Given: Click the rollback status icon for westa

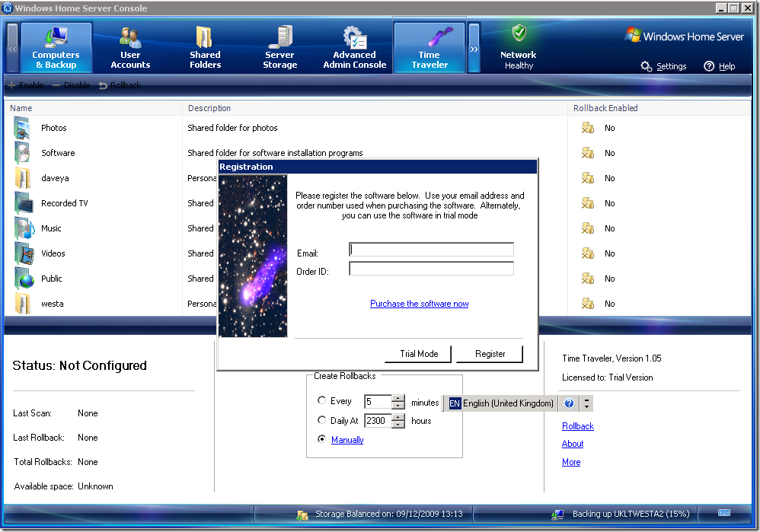Looking at the screenshot, I should [x=587, y=304].
